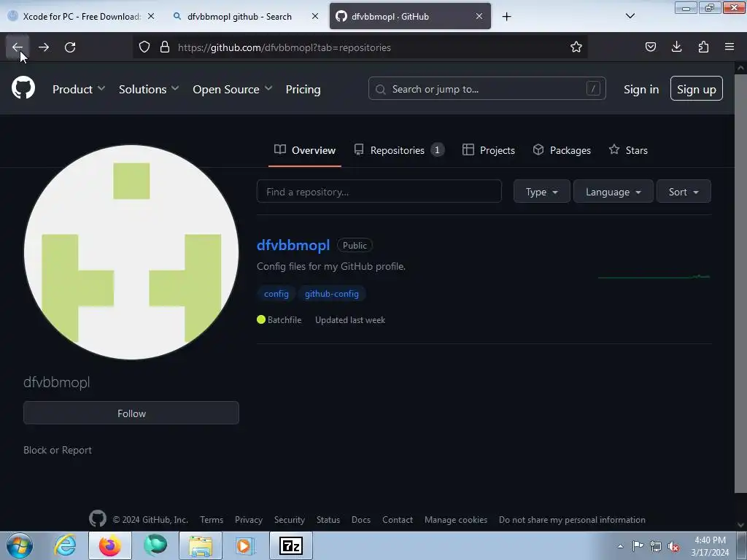Viewport: 747px width, 560px height.
Task: Open the Action Center flag icon
Action: coord(638,546)
